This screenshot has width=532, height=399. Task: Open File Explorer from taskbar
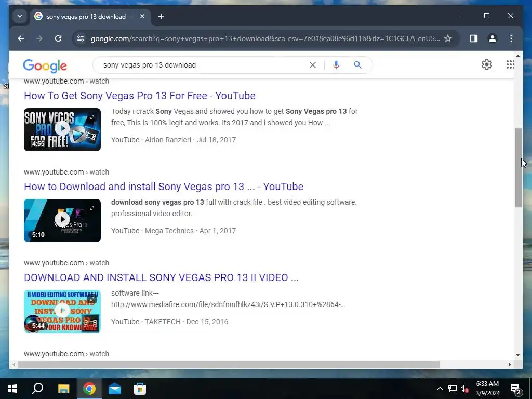(63, 389)
